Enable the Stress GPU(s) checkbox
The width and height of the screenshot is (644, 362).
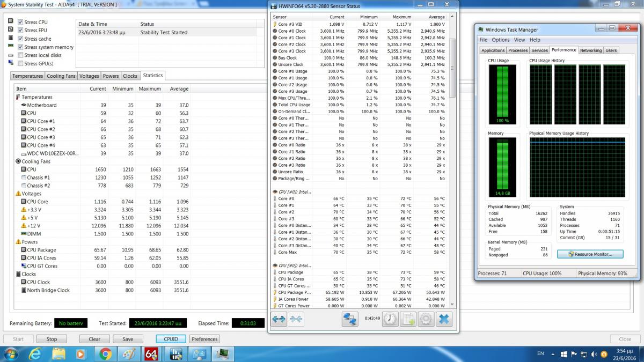tap(20, 63)
